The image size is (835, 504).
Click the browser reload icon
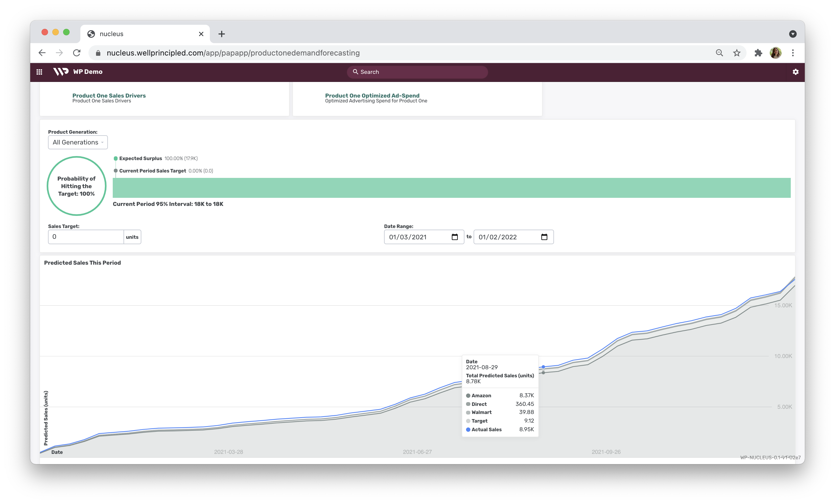77,53
